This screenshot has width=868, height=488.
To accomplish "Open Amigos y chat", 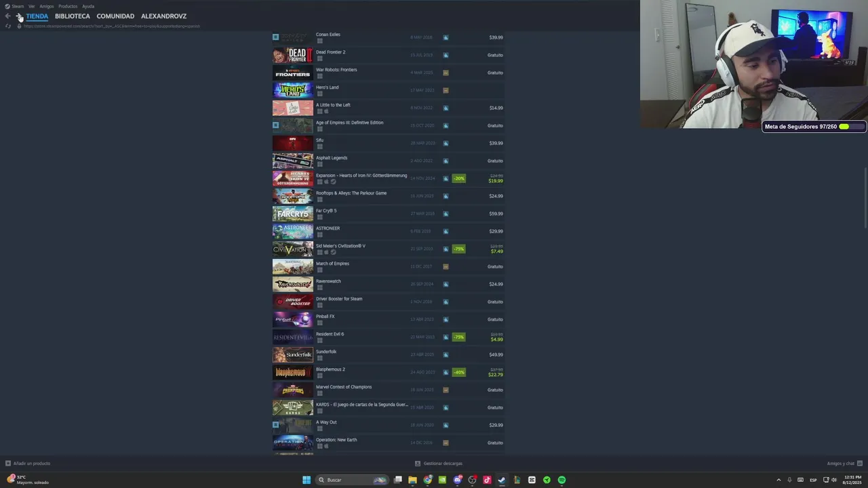I will coord(841,464).
